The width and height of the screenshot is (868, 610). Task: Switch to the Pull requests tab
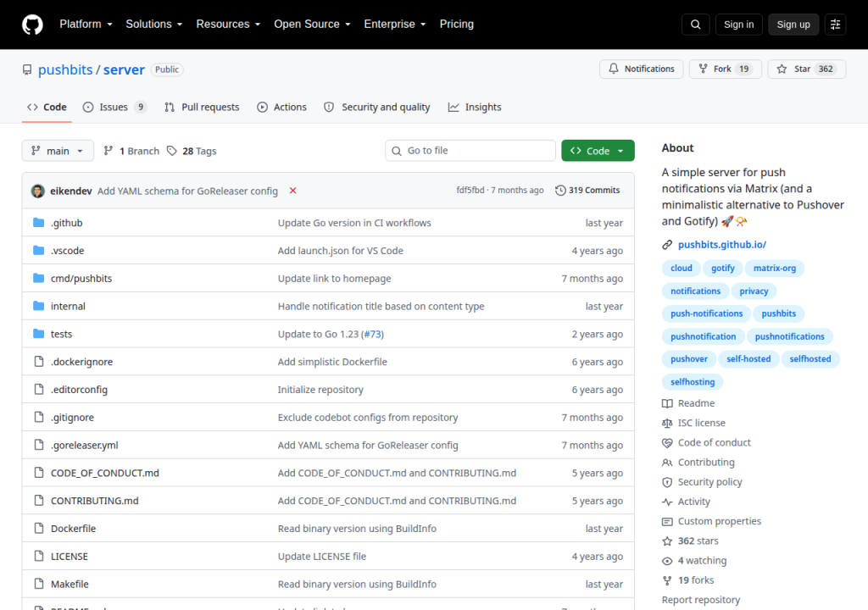(202, 108)
